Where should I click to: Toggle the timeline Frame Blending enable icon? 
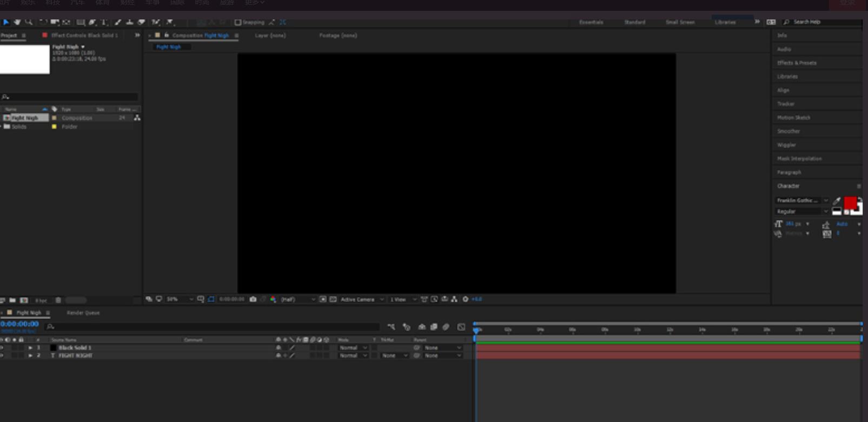[434, 327]
